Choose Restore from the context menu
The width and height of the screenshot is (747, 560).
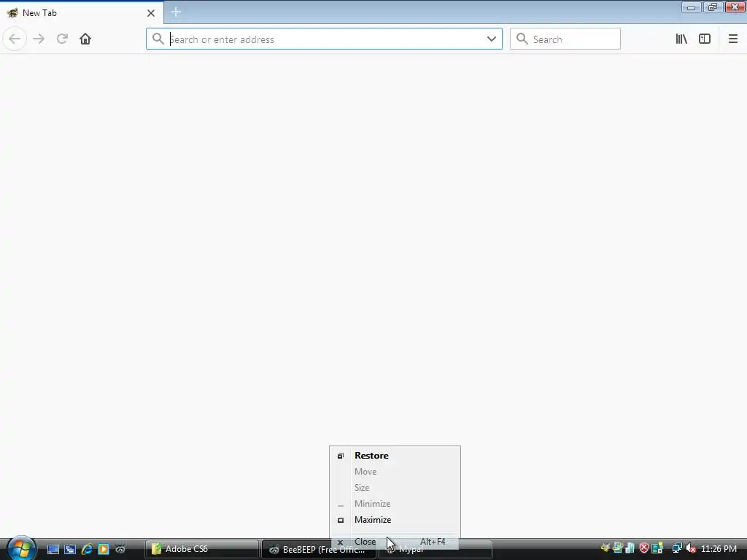(395, 456)
